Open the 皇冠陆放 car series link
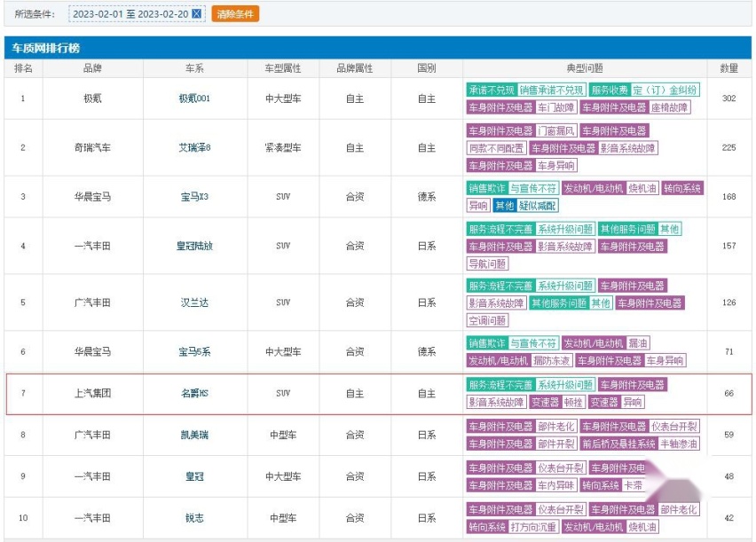The width and height of the screenshot is (756, 542). pos(194,246)
